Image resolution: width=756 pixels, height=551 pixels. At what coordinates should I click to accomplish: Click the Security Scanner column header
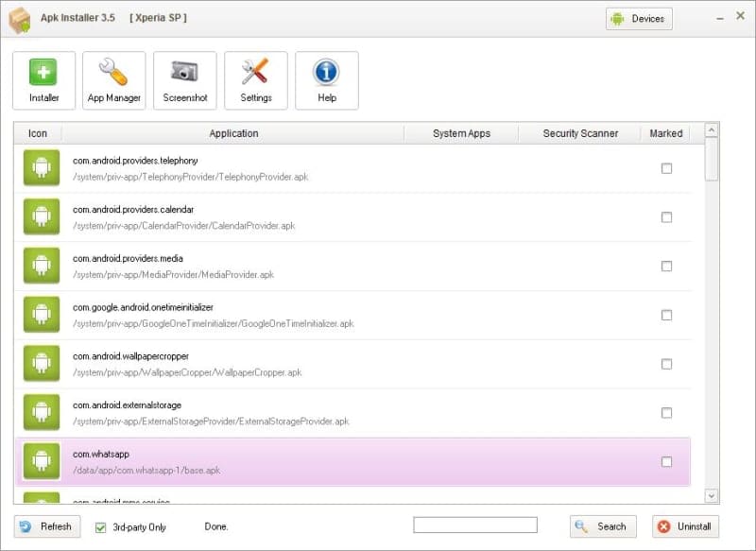[x=580, y=133]
